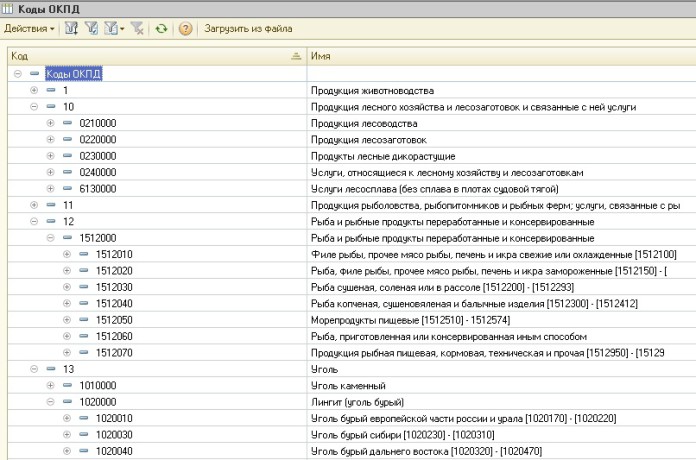
Task: Select the Коды ОКПД root row
Action: coord(352,74)
